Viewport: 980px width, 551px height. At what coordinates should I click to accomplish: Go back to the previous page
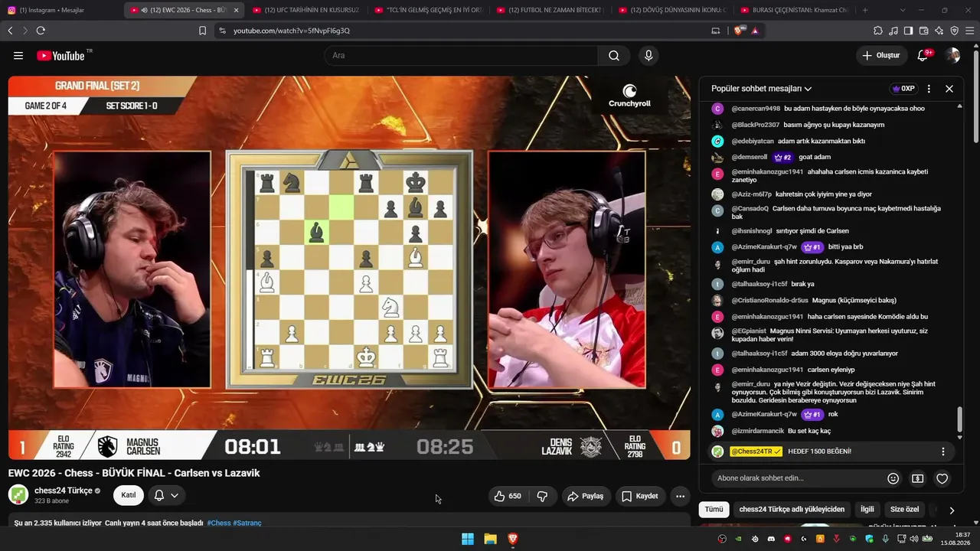(10, 31)
